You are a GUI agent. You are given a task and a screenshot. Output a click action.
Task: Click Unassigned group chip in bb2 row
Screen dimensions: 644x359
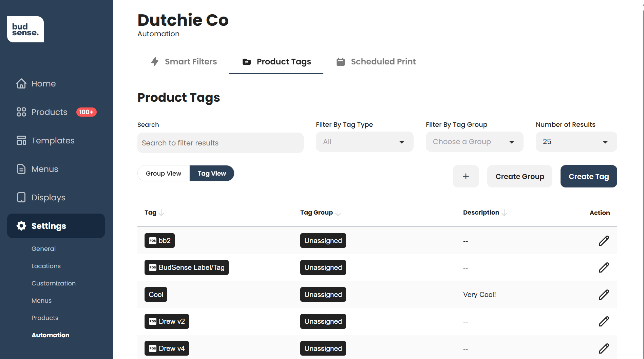click(x=323, y=241)
